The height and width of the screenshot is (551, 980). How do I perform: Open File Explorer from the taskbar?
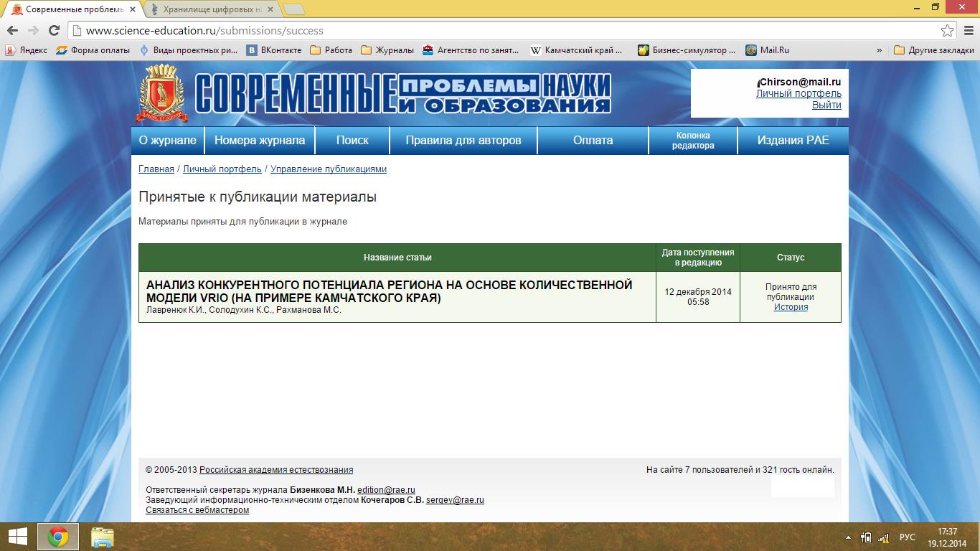[x=103, y=537]
